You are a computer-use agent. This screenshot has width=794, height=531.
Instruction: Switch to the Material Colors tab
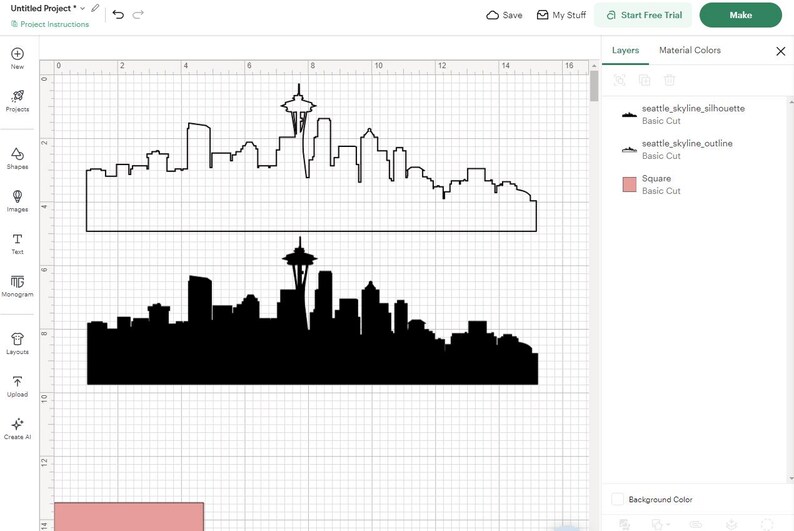(690, 50)
